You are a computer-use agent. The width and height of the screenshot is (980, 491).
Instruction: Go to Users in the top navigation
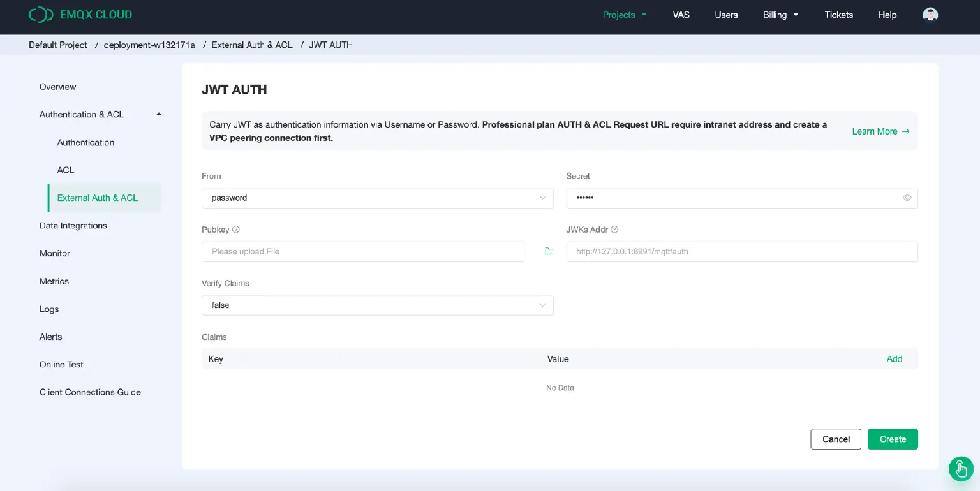(726, 15)
